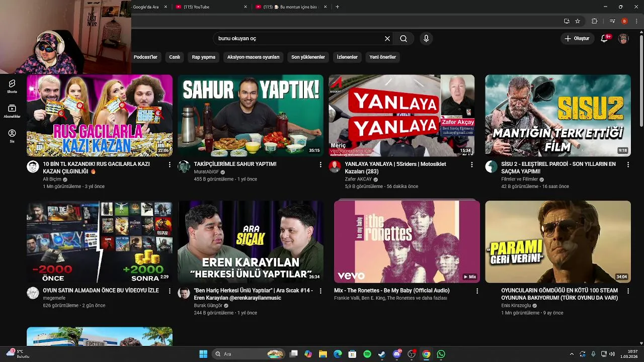
Task: Open YouTube notifications bell
Action: coord(605,39)
